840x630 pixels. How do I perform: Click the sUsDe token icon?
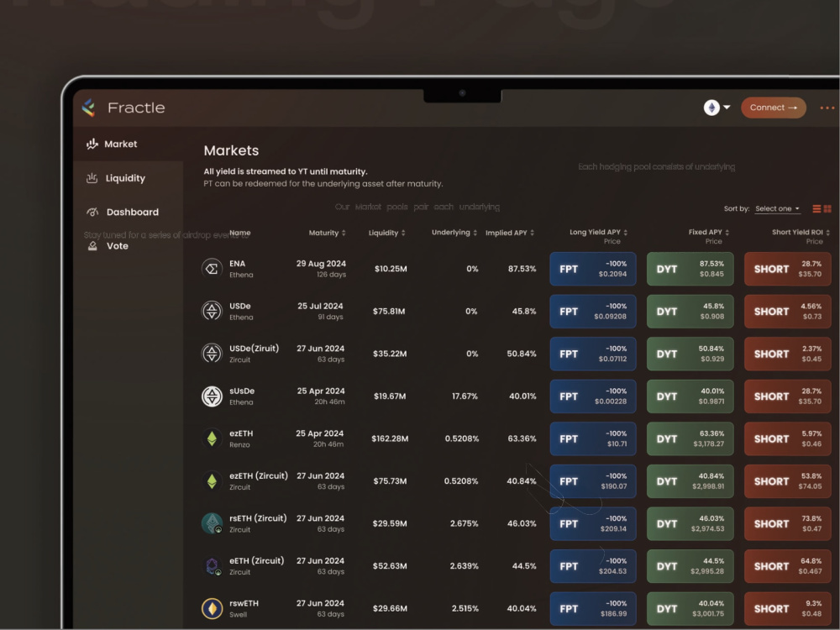[212, 396]
